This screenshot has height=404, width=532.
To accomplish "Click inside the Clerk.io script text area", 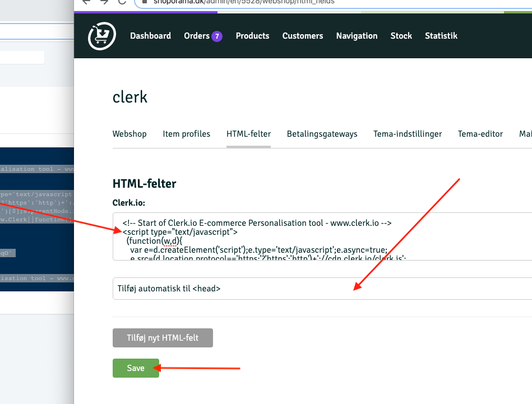I will 322,236.
